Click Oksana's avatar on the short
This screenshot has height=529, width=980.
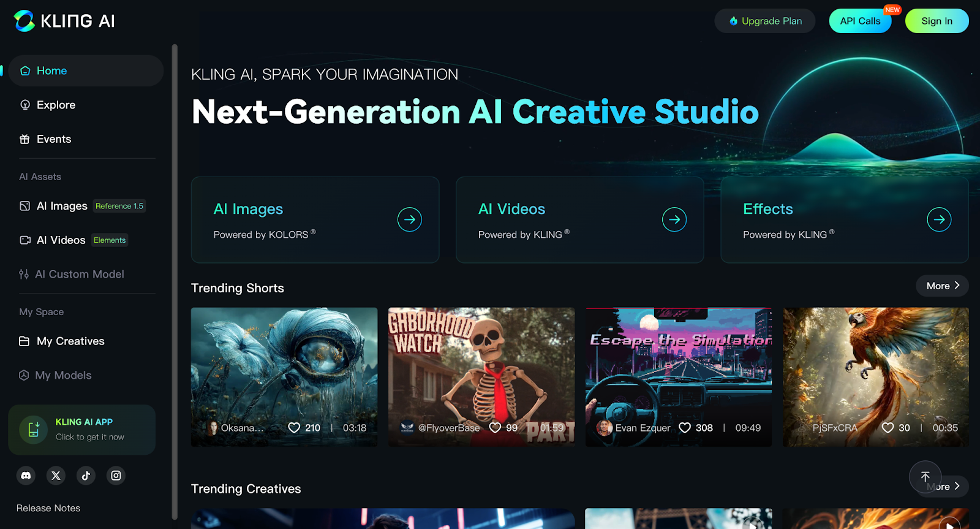[x=213, y=428]
